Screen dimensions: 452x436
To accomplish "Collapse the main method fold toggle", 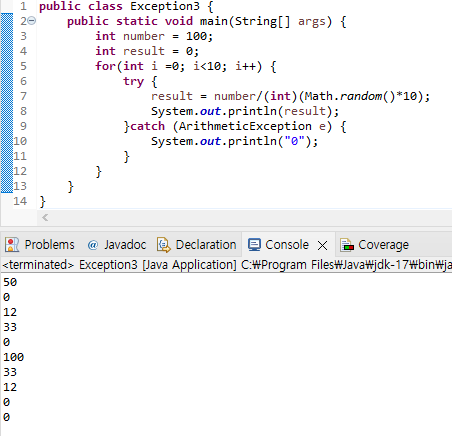I will coord(31,21).
